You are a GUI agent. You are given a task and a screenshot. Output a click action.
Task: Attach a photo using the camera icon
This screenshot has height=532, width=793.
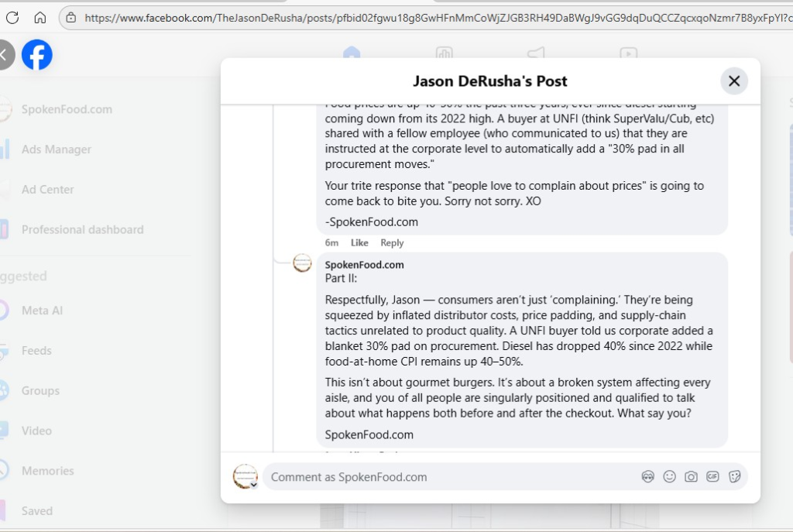click(x=691, y=477)
